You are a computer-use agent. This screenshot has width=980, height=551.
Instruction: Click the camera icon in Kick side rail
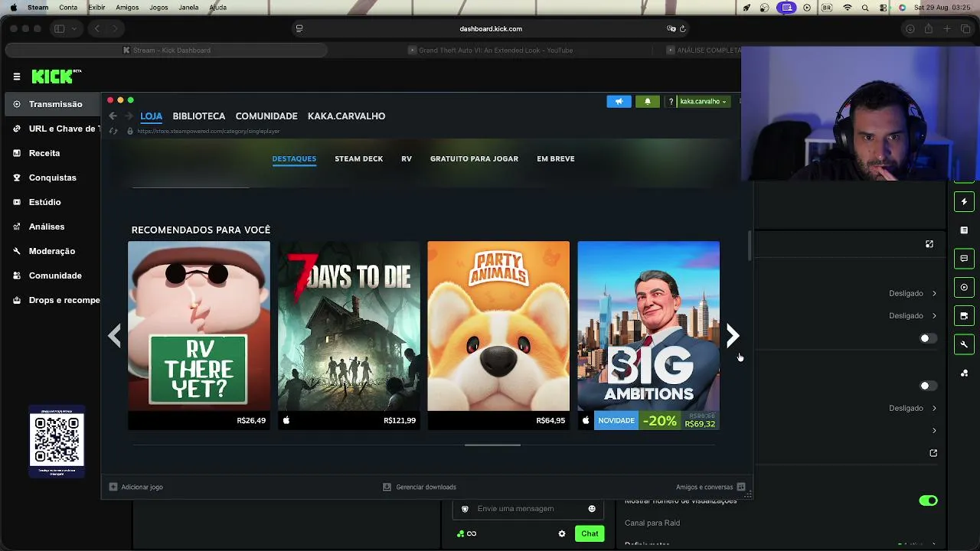(x=964, y=316)
